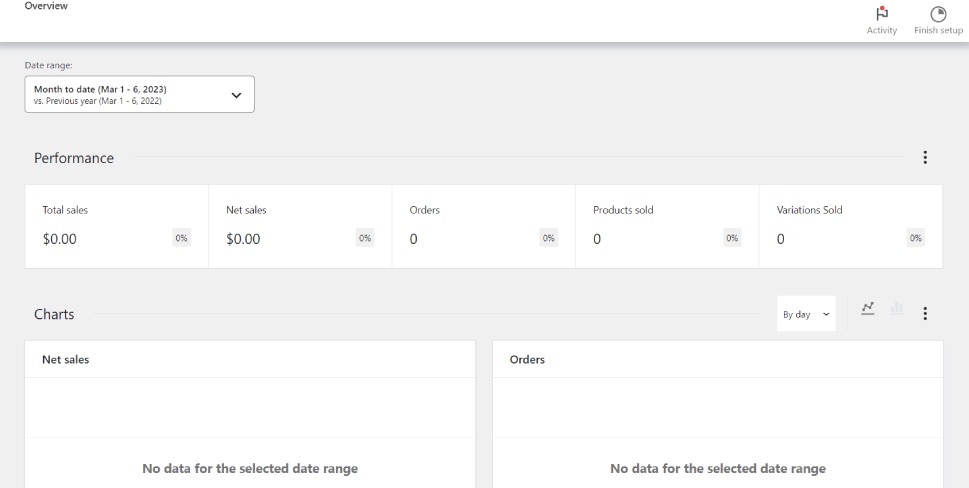
Task: Click the Finish setup progress icon
Action: pos(937,20)
